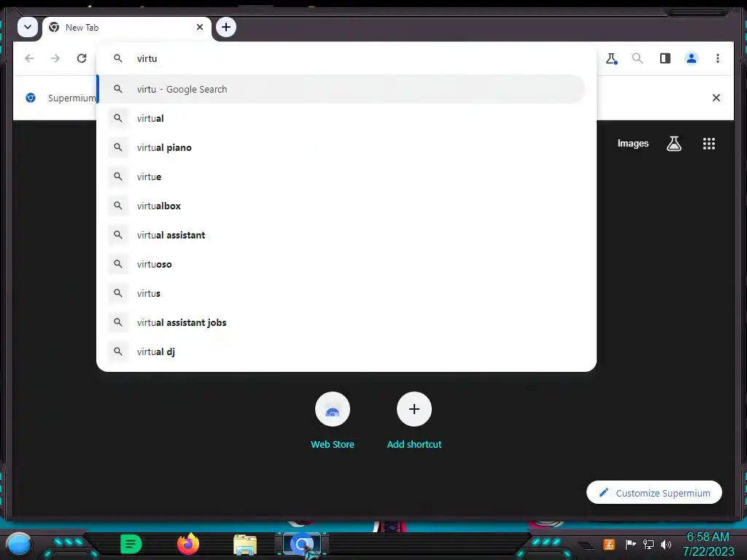Screen dimensions: 747x560
Task: Open the volume speaker tray icon
Action: point(666,544)
